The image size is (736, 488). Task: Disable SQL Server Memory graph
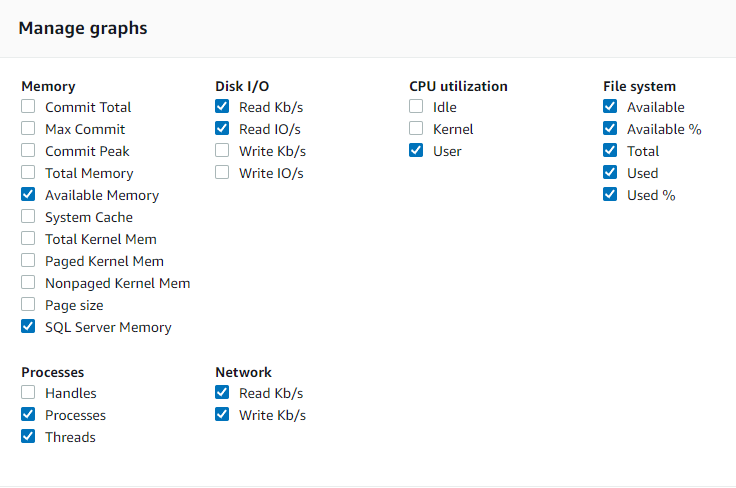pyautogui.click(x=29, y=327)
